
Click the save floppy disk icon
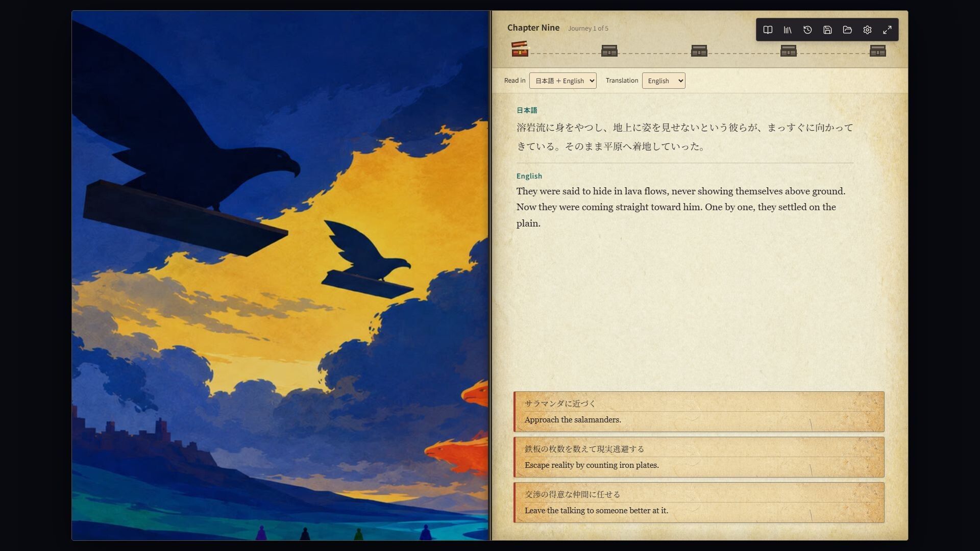tap(827, 30)
